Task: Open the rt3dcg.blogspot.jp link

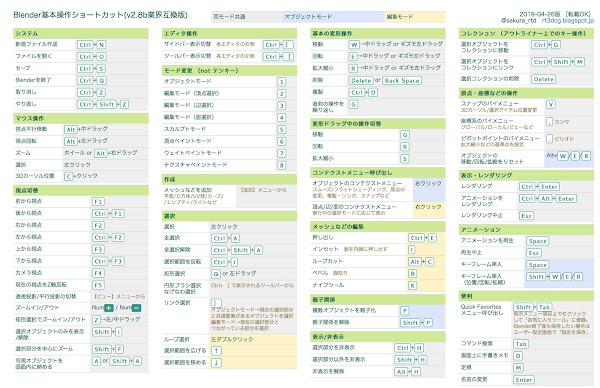Action: click(567, 20)
